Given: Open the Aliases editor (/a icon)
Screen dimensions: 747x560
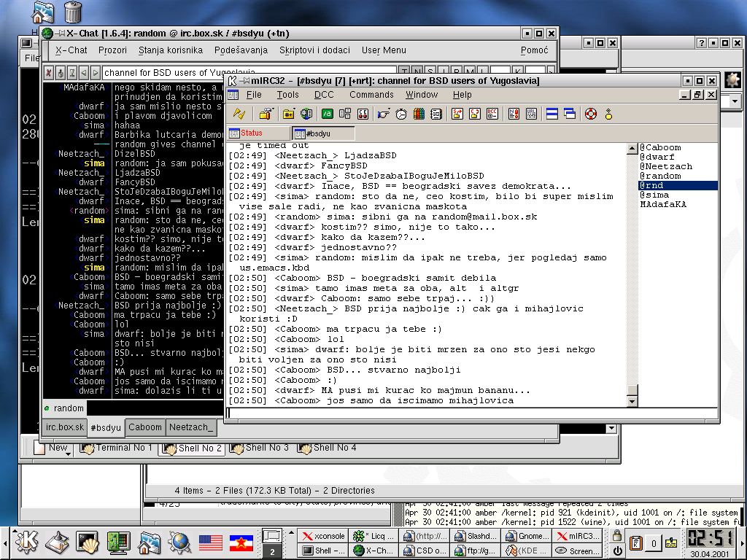Looking at the screenshot, I should click(328, 114).
